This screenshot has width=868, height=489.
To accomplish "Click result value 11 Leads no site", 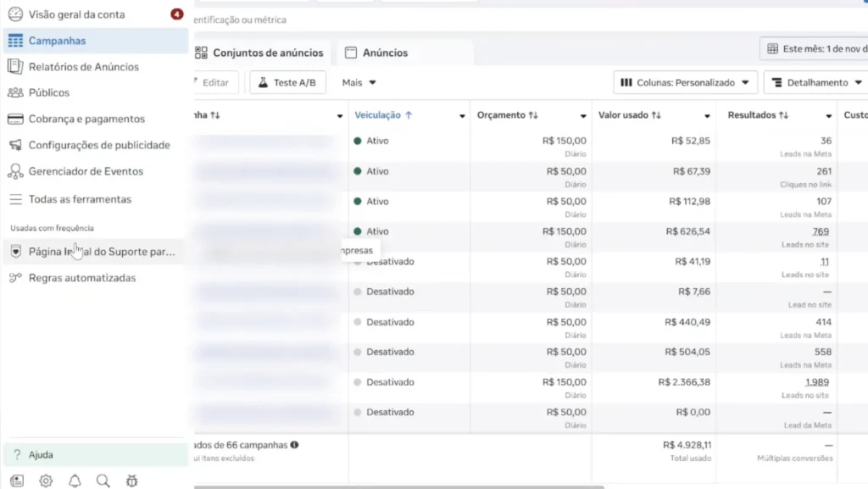I will (825, 262).
